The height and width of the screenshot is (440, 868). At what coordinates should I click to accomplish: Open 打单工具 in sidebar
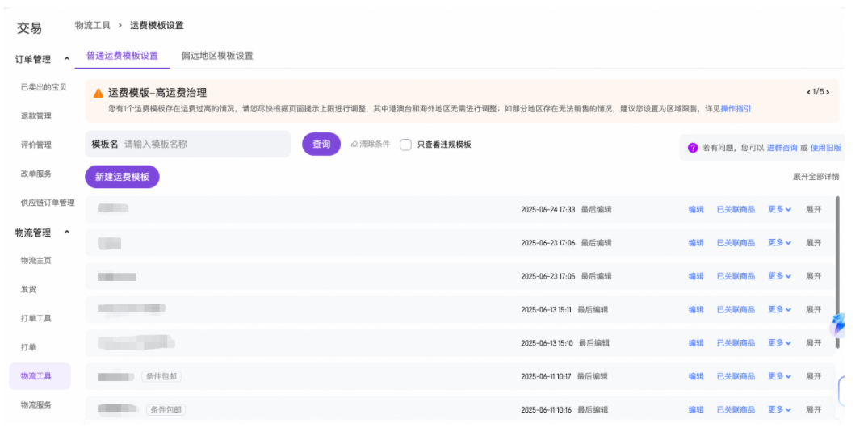click(36, 317)
